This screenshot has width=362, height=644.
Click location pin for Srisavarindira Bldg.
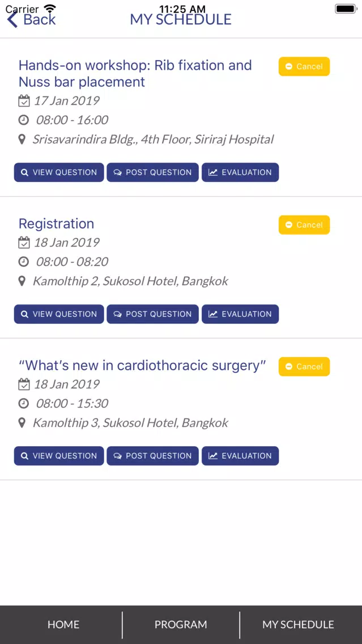point(22,139)
